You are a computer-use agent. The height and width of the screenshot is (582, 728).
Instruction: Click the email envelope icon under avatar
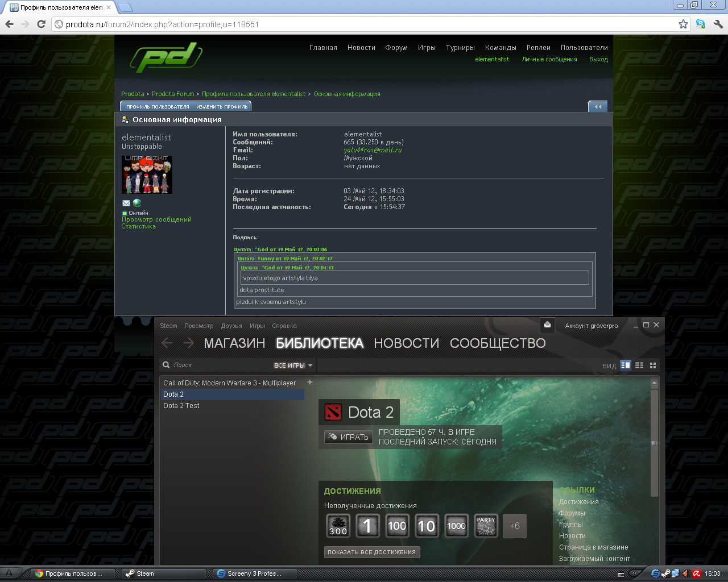126,203
